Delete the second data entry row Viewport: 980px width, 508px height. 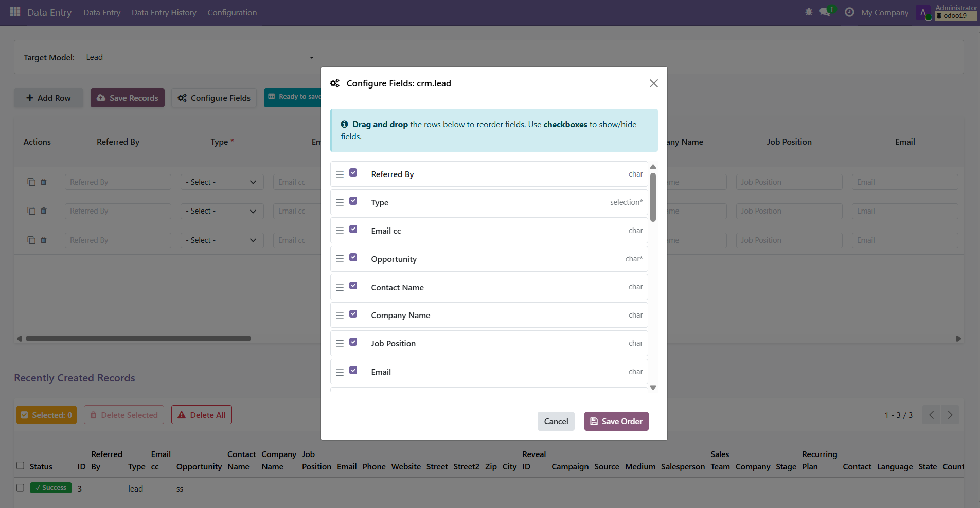point(44,211)
